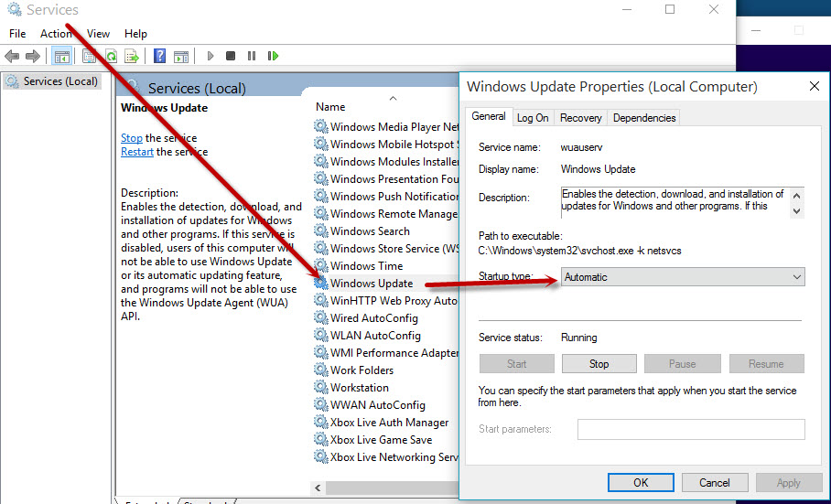Click the Stop button in Properties dialog
This screenshot has height=504, width=831.
(x=599, y=364)
